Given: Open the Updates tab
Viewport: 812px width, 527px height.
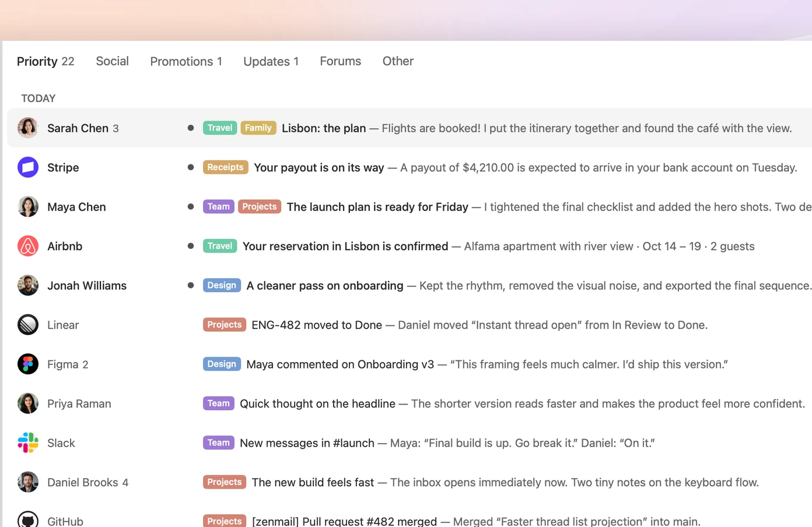Looking at the screenshot, I should pyautogui.click(x=271, y=61).
